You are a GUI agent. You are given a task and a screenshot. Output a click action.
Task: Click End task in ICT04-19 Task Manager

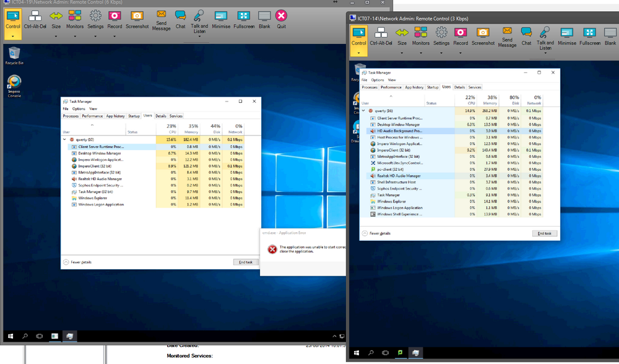(246, 262)
